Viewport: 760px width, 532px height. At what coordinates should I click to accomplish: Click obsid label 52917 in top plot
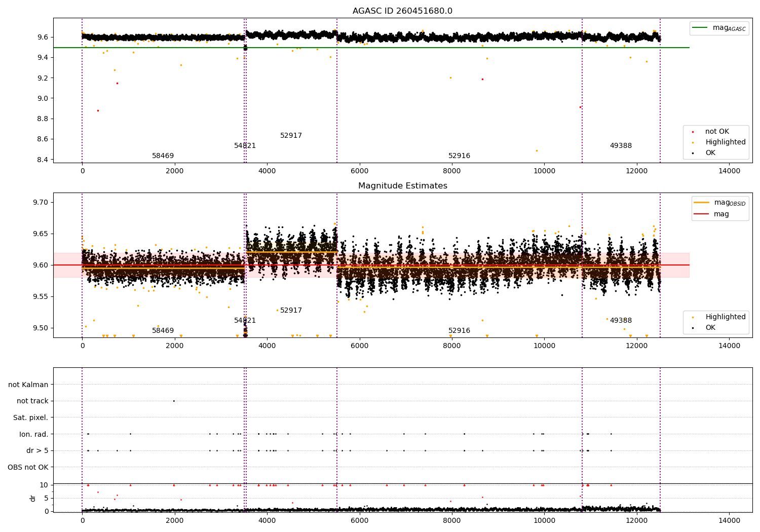(x=291, y=136)
